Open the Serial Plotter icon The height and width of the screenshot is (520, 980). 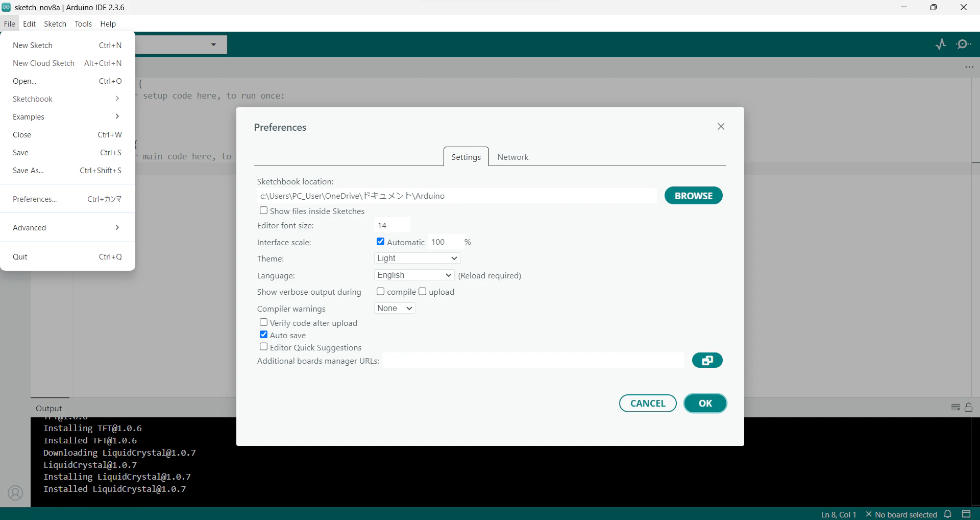coord(941,44)
